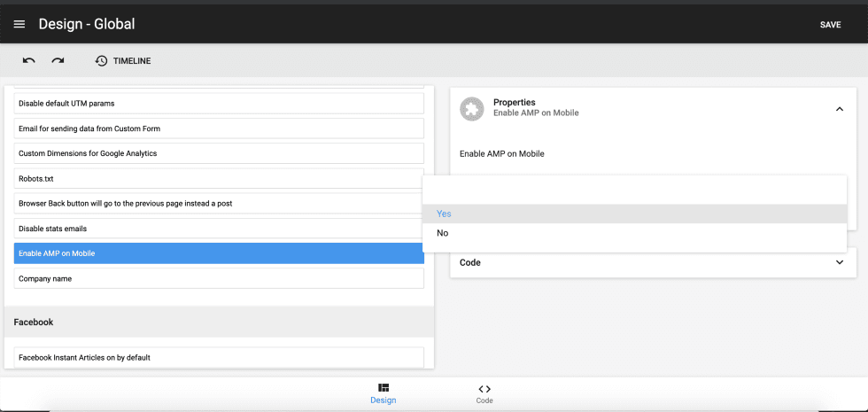The width and height of the screenshot is (868, 412).
Task: Open the hamburger navigation menu
Action: [x=19, y=25]
